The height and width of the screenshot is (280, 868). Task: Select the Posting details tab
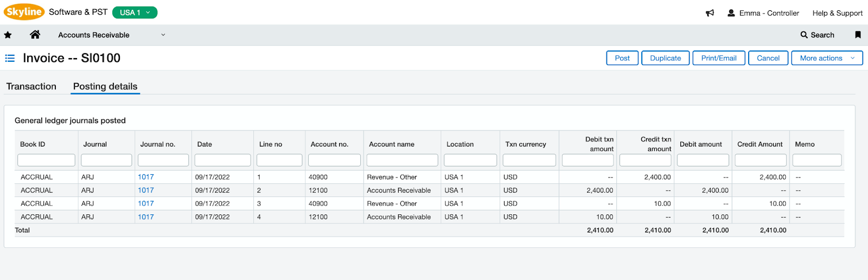point(105,86)
